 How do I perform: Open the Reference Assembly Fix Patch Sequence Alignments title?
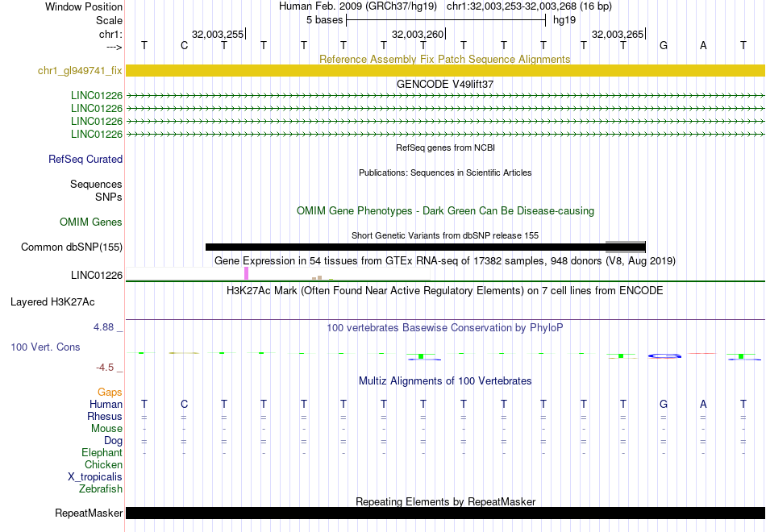click(444, 59)
